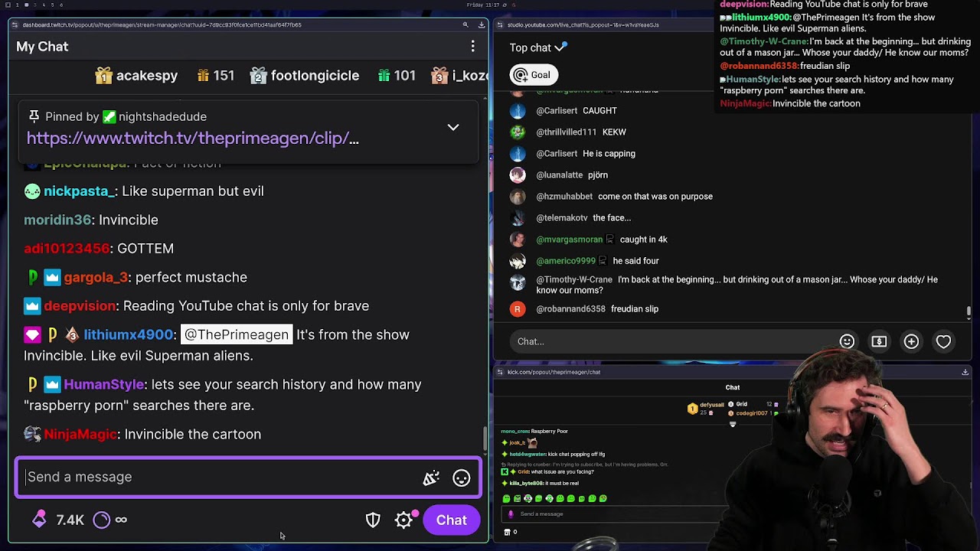Click the celebration hype icon in message box
Viewport: 980px width, 551px height.
tap(431, 478)
